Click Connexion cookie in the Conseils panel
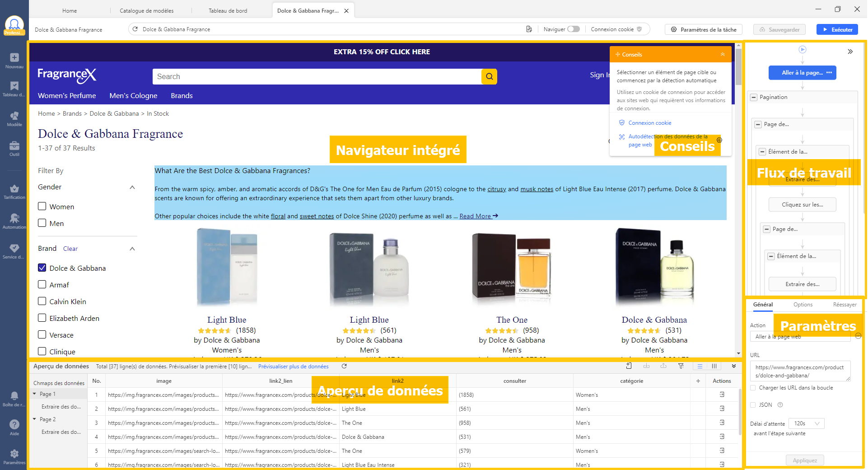868x470 pixels. (650, 123)
